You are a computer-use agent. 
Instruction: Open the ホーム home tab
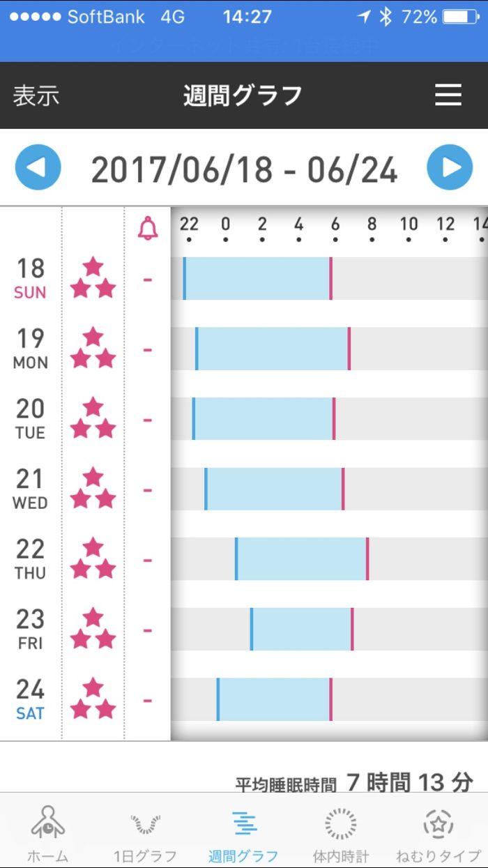point(48,833)
